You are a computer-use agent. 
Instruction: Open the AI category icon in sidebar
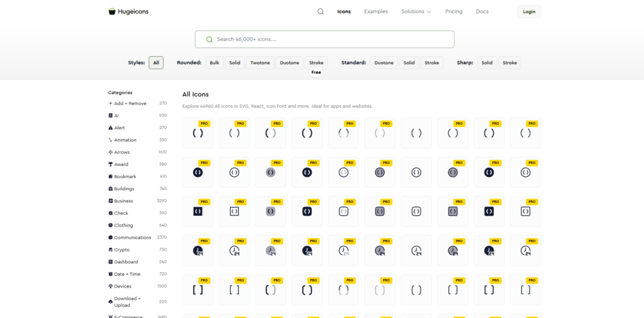(111, 116)
